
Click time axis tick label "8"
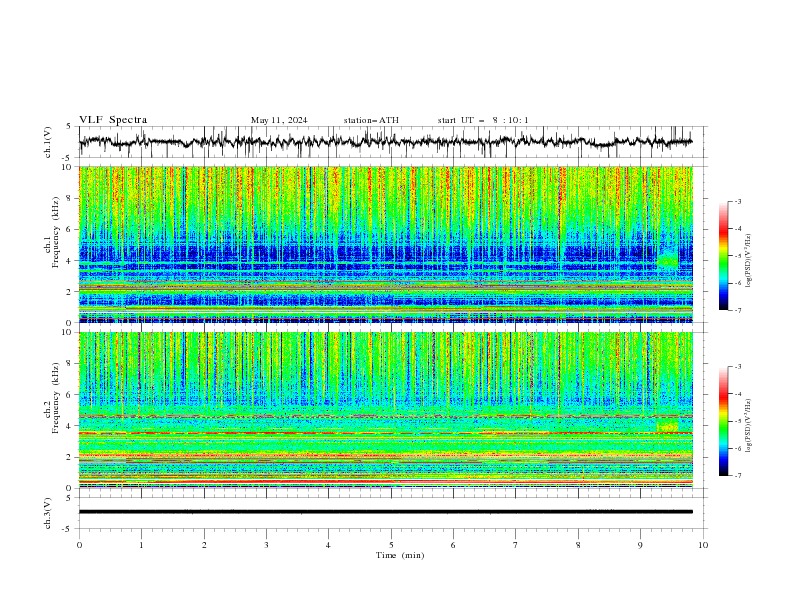(x=578, y=545)
